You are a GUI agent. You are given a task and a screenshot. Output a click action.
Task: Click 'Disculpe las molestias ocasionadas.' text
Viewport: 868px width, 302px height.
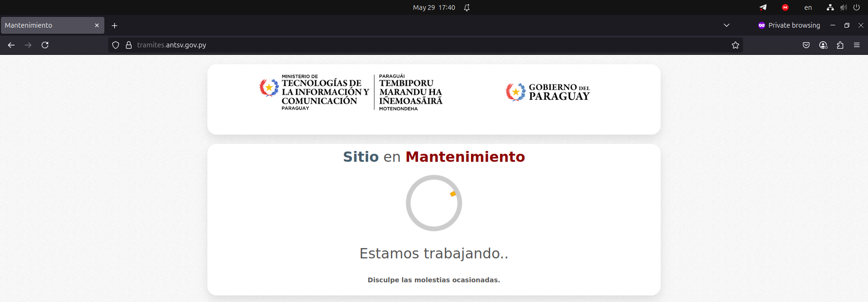(434, 280)
